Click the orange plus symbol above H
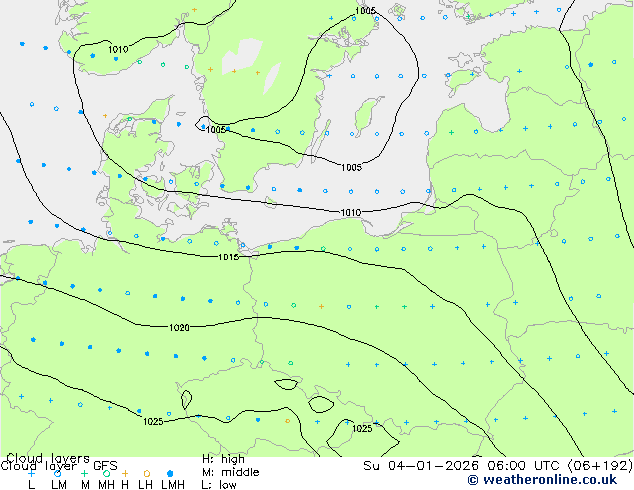This screenshot has width=634, height=490. tap(125, 473)
